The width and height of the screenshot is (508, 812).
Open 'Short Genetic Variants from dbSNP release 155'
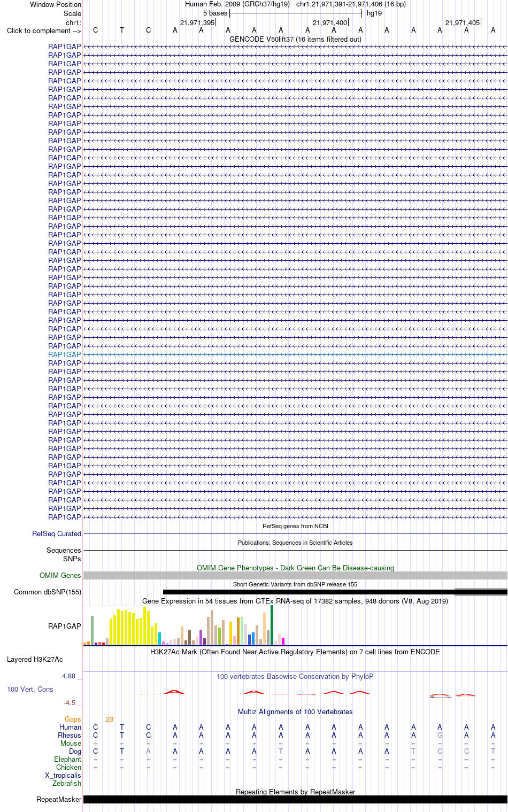(x=295, y=584)
